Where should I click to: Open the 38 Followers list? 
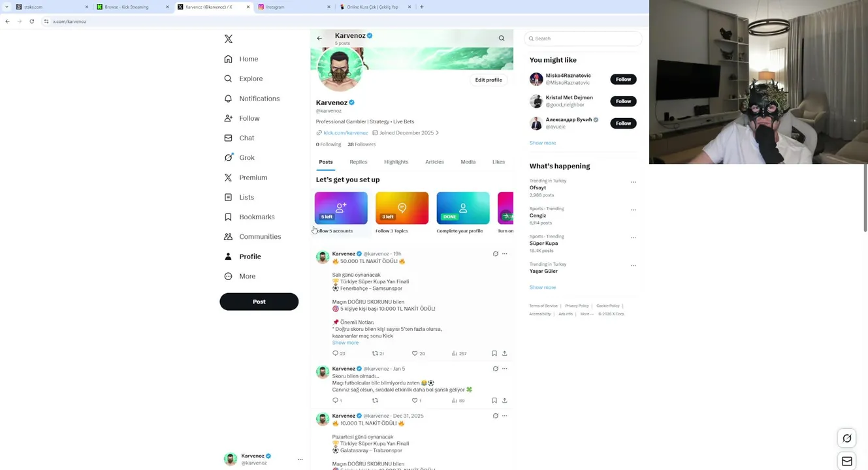(362, 144)
